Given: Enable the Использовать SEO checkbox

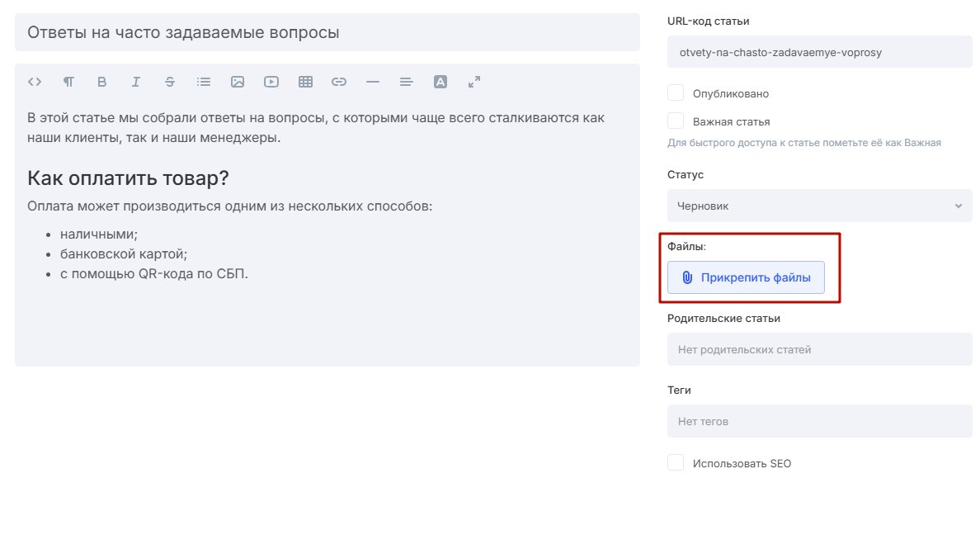Looking at the screenshot, I should pyautogui.click(x=676, y=463).
